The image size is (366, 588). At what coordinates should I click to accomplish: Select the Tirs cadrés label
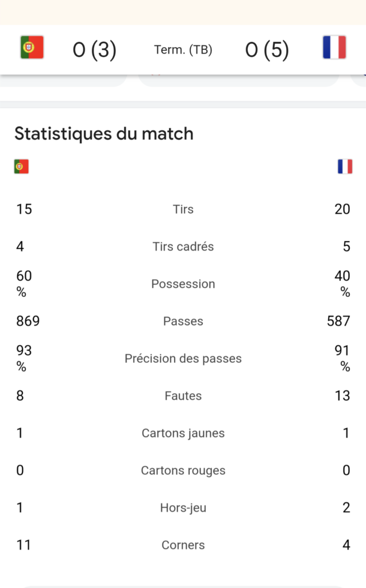pos(183,246)
